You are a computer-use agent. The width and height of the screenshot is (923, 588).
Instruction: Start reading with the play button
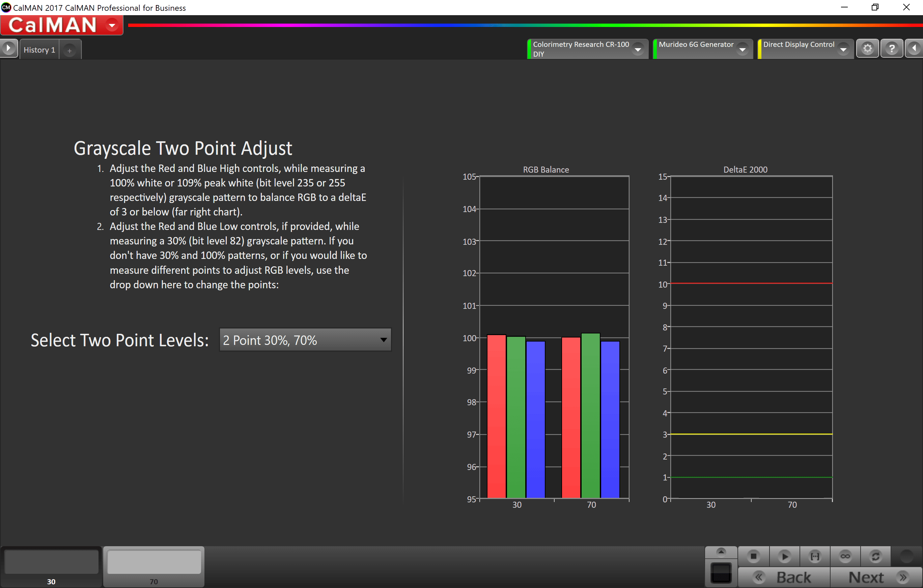coord(784,556)
